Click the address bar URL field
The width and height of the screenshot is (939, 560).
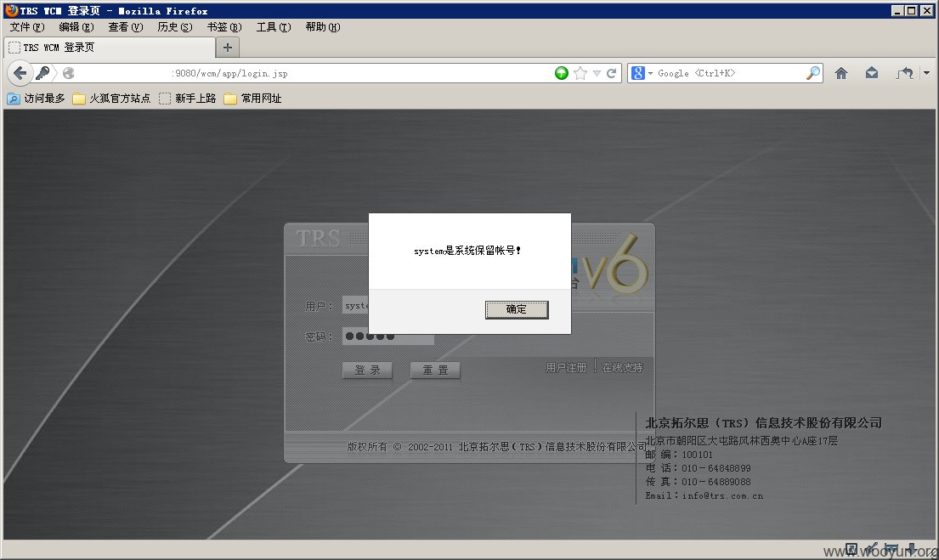[x=311, y=73]
